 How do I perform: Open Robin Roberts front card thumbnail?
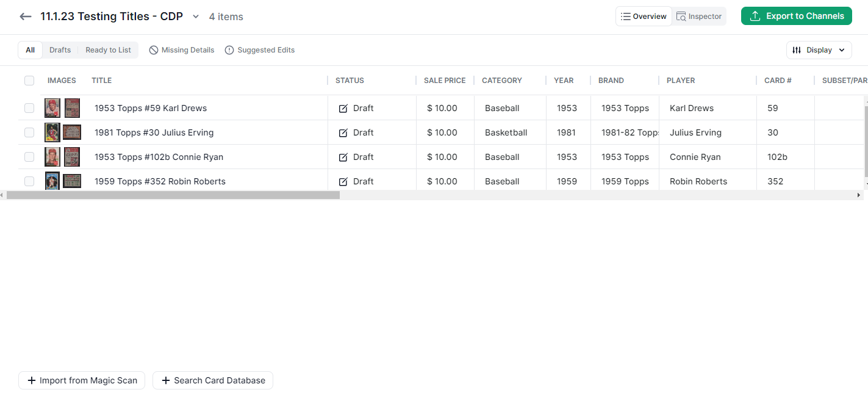52,181
